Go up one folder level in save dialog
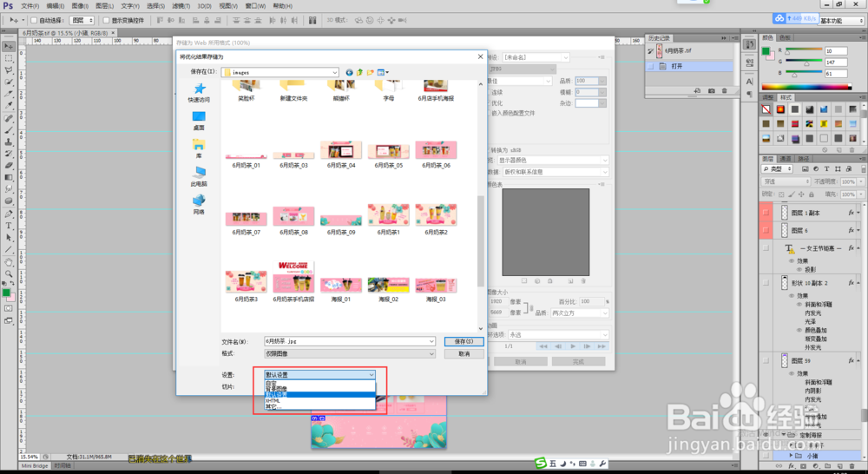This screenshot has height=474, width=868. coord(360,73)
